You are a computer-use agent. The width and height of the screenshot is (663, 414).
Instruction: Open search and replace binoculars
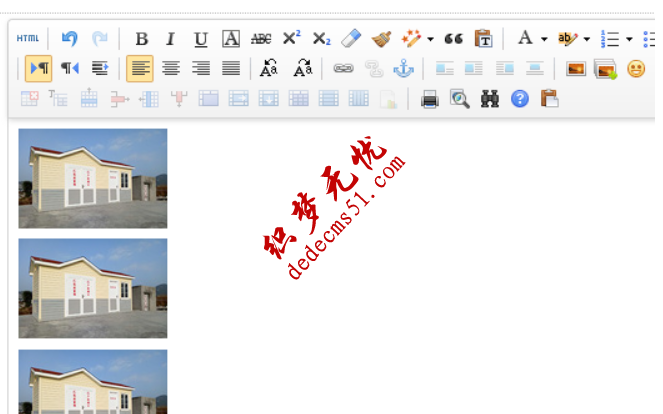[490, 99]
